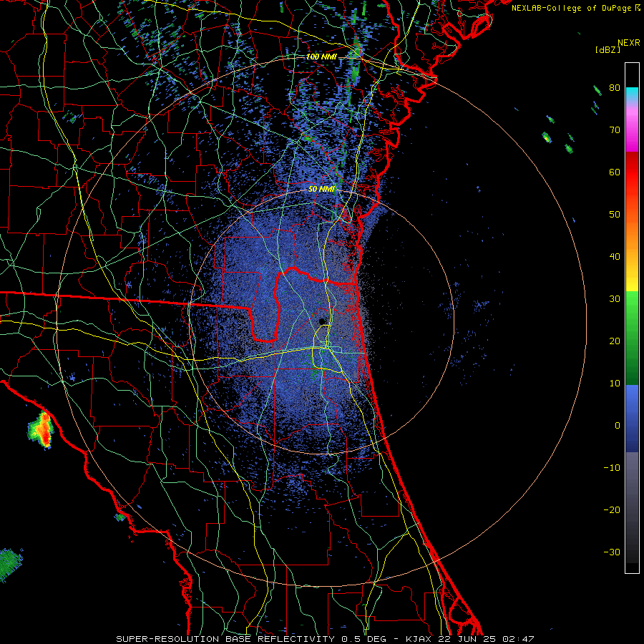Viewport: 644px width, 644px height.
Task: Click the black radar site dot at center
Action: tap(323, 321)
